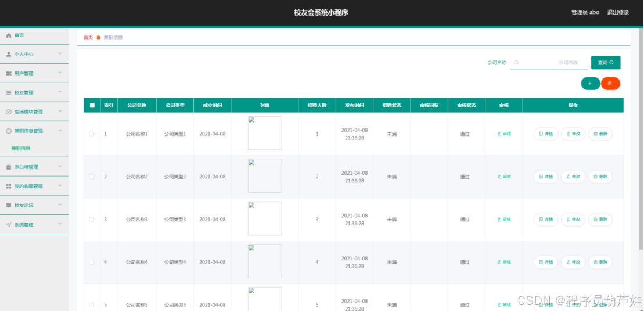Viewport: 644px width, 312px height.
Task: Click the orange breadcrumb separator icon
Action: click(x=98, y=37)
